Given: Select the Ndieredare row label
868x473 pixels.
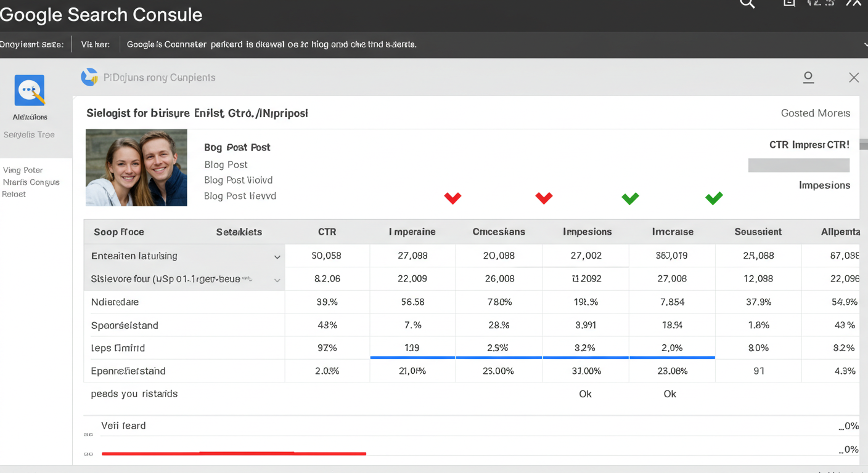Looking at the screenshot, I should pos(115,302).
